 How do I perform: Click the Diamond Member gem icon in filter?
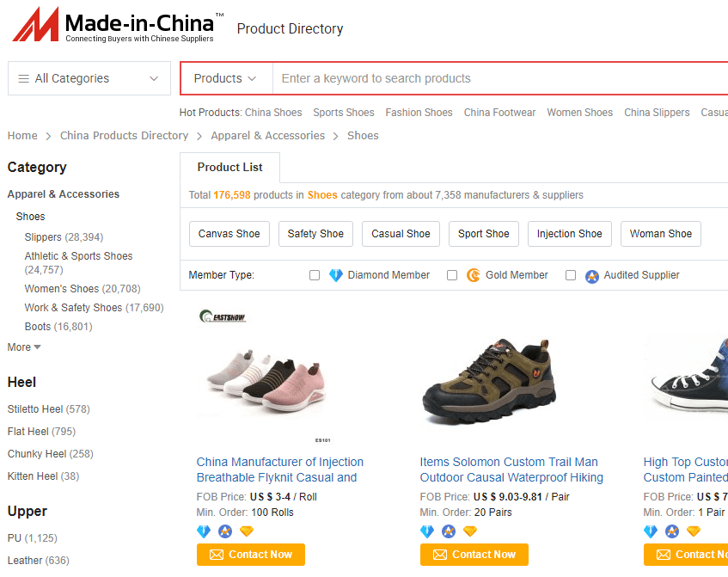[336, 275]
